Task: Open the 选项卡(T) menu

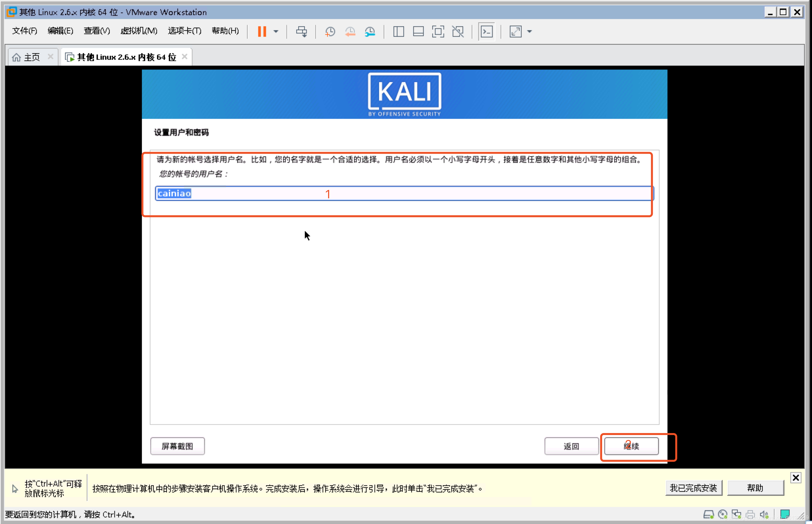Action: click(x=185, y=31)
